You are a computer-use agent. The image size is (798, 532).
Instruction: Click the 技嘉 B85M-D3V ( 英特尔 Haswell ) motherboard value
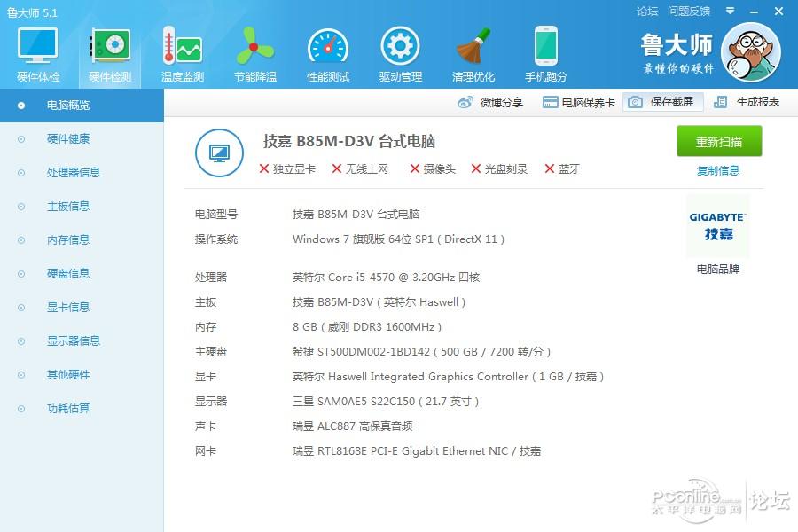pos(379,302)
